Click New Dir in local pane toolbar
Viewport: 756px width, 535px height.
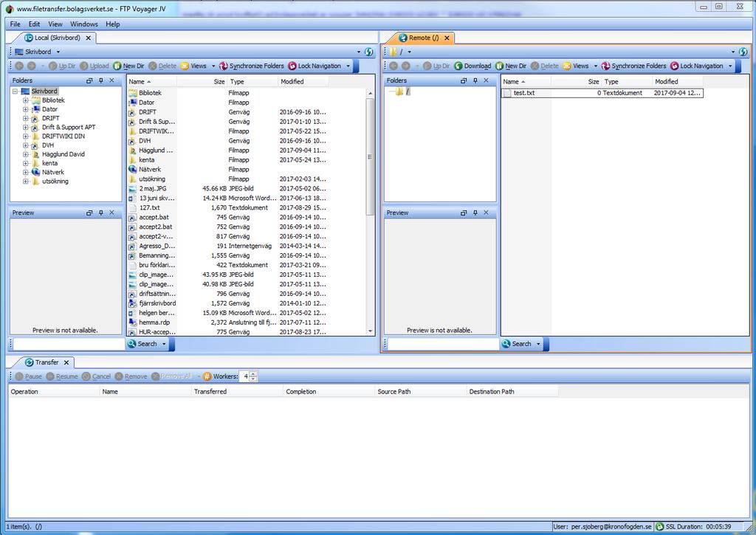pyautogui.click(x=128, y=66)
